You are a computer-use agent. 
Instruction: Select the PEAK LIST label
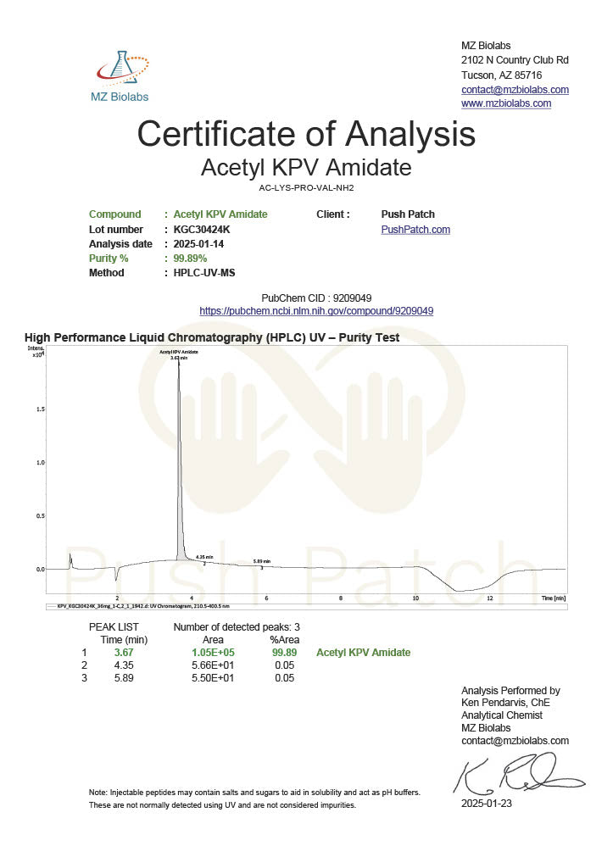114,627
